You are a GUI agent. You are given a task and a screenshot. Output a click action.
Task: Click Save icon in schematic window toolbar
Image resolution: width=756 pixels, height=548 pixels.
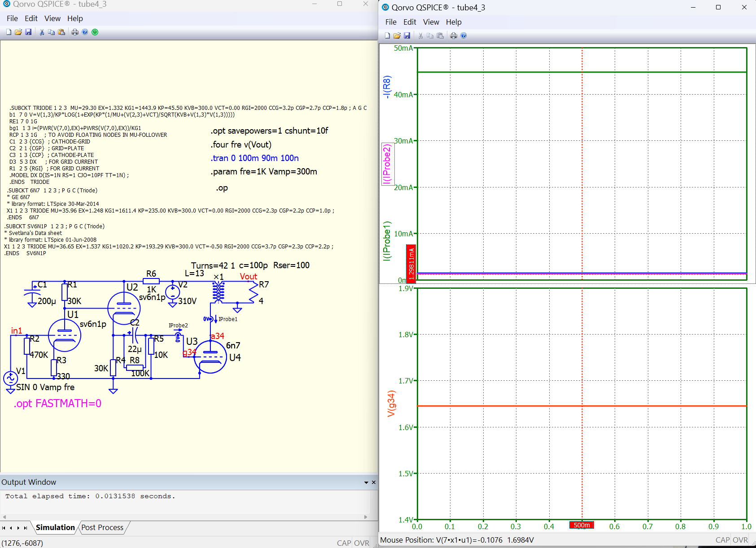28,32
